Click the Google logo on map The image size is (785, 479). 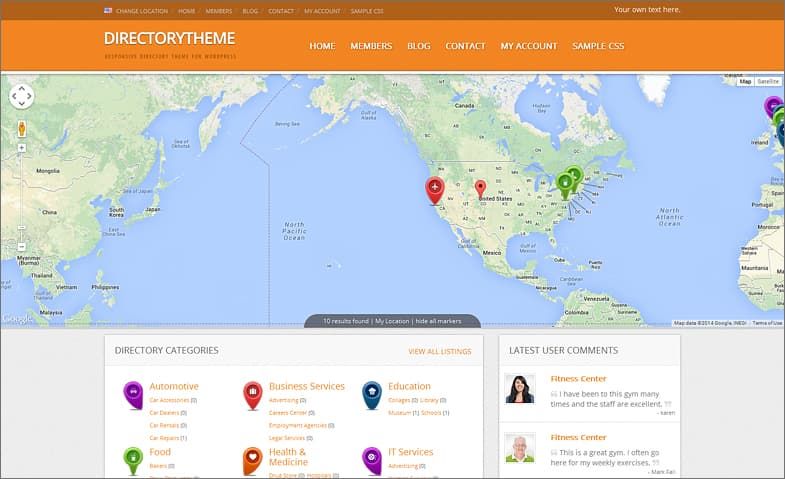pyautogui.click(x=18, y=319)
